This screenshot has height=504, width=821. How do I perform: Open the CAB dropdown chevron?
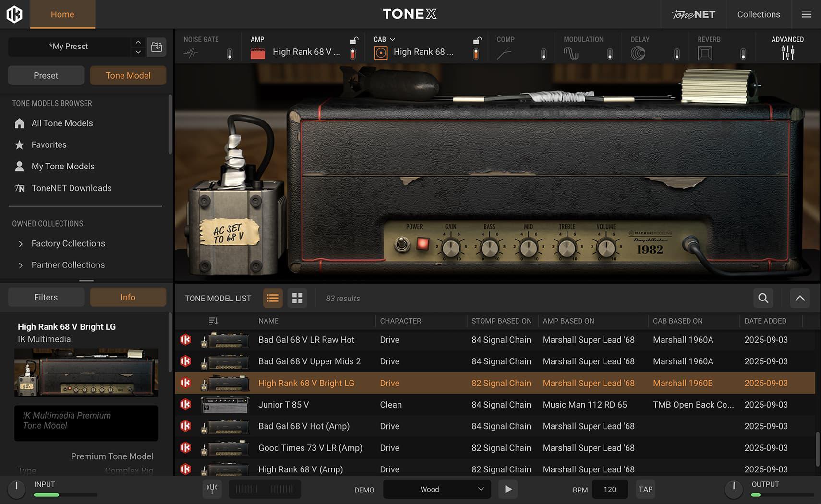point(393,39)
